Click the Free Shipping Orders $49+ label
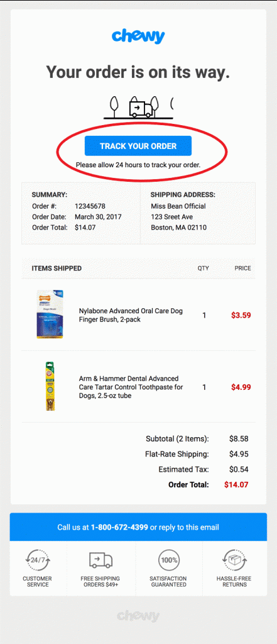 (101, 581)
